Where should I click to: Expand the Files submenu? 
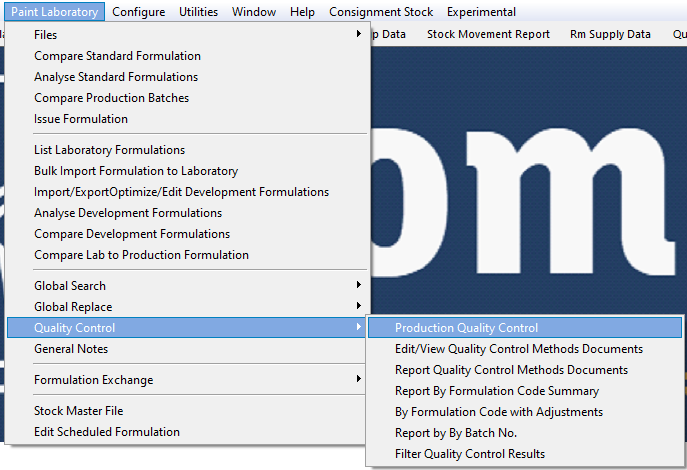coord(46,35)
